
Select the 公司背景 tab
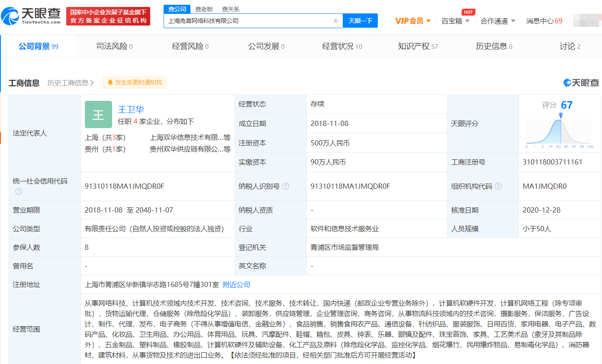(39, 46)
